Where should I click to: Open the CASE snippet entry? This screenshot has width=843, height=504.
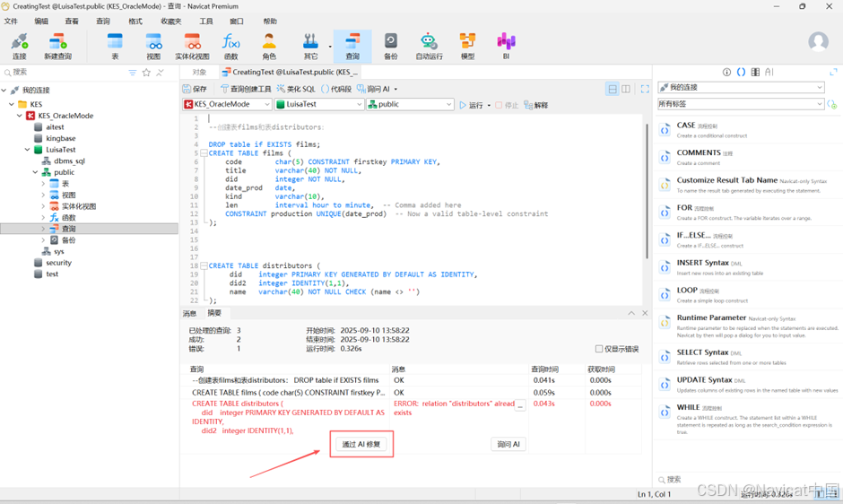point(747,130)
